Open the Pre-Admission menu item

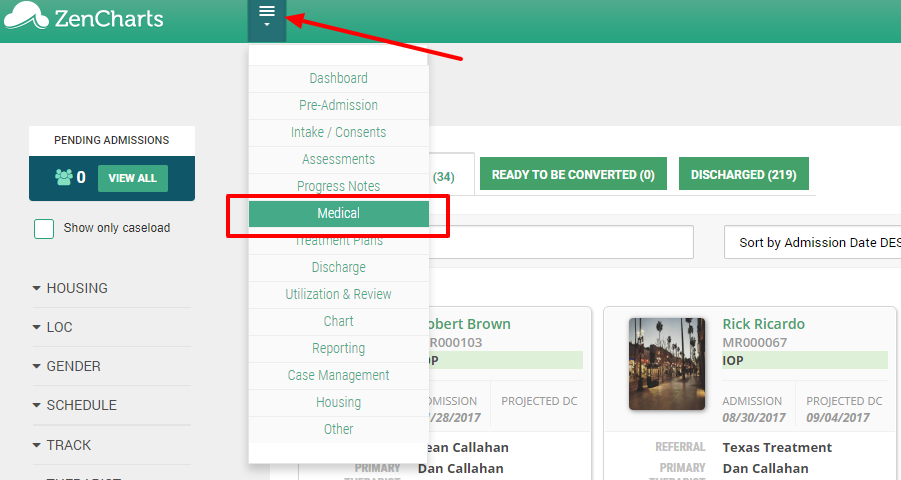(338, 105)
